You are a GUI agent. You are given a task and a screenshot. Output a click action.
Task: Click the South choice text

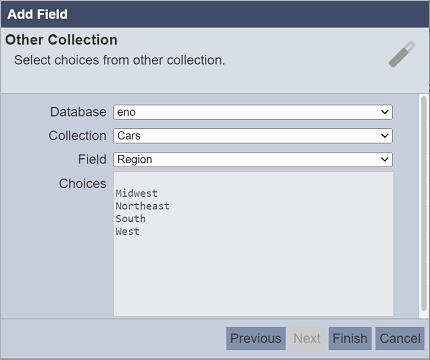pos(130,219)
